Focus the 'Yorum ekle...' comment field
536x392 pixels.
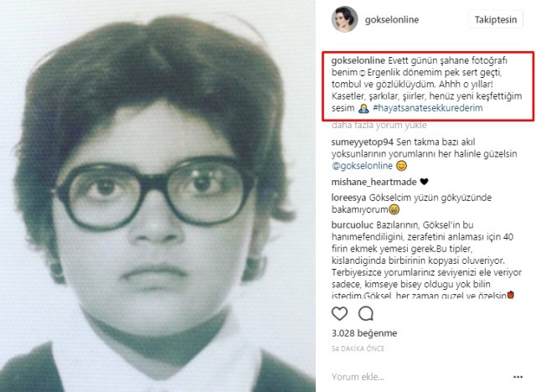click(419, 377)
